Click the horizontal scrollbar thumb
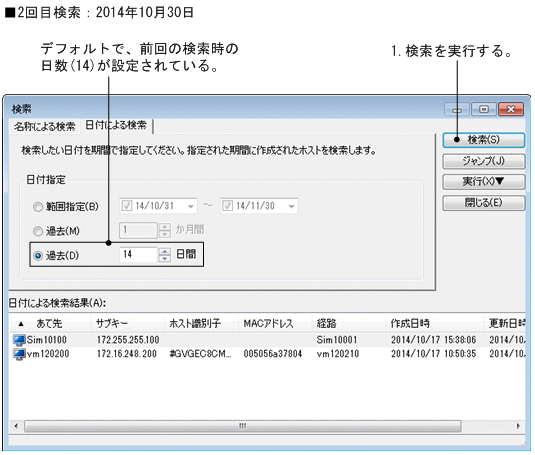This screenshot has height=455, width=535. tap(243, 426)
